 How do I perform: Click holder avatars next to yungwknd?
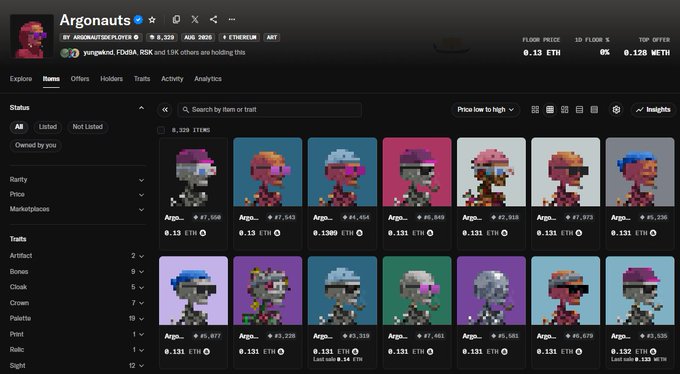pos(70,53)
